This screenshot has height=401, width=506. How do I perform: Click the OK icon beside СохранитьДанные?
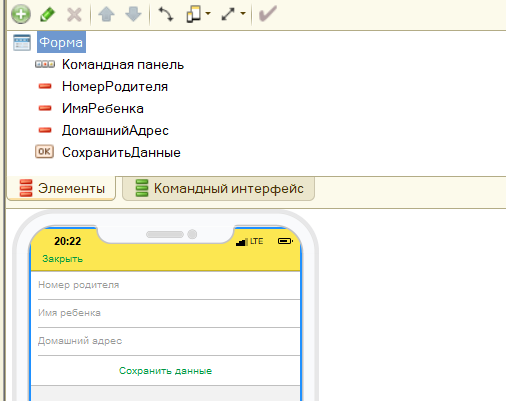coord(44,152)
